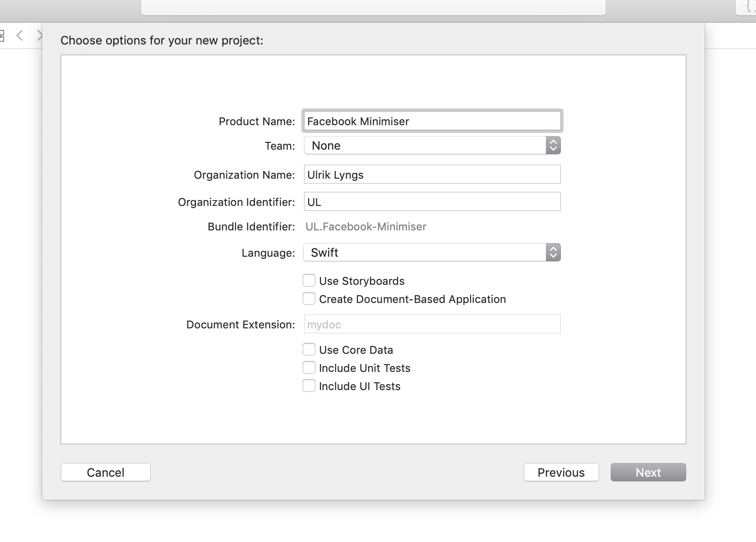The width and height of the screenshot is (756, 542).
Task: Enable Use Core Data checkbox
Action: pos(309,350)
